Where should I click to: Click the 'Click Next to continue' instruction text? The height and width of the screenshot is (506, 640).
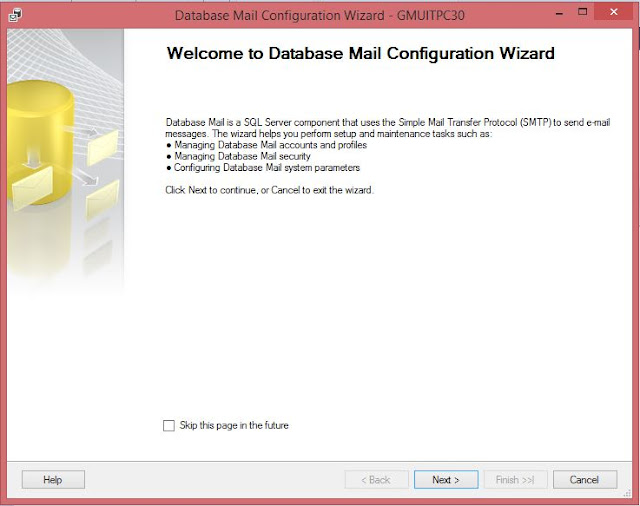269,190
